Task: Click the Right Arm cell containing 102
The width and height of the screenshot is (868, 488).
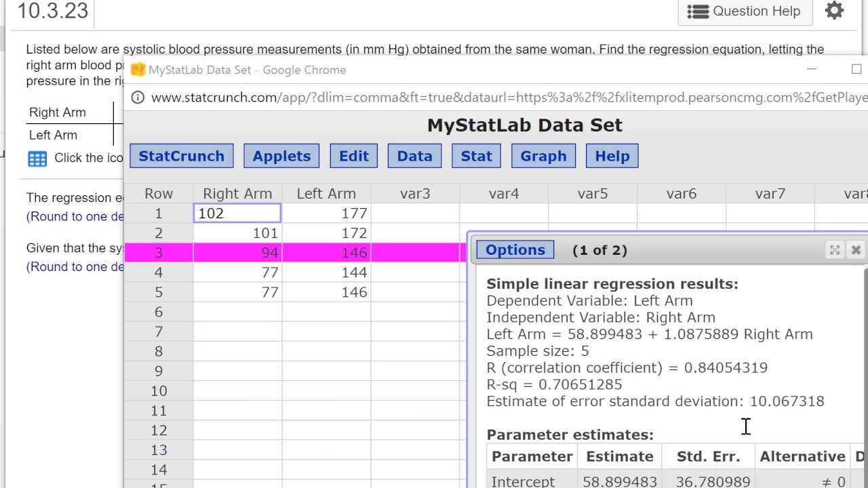Action: [237, 213]
